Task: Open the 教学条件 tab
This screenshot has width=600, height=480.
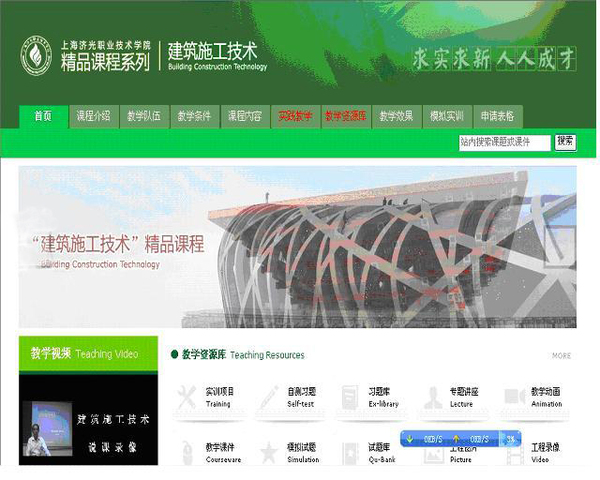Action: coord(194,116)
